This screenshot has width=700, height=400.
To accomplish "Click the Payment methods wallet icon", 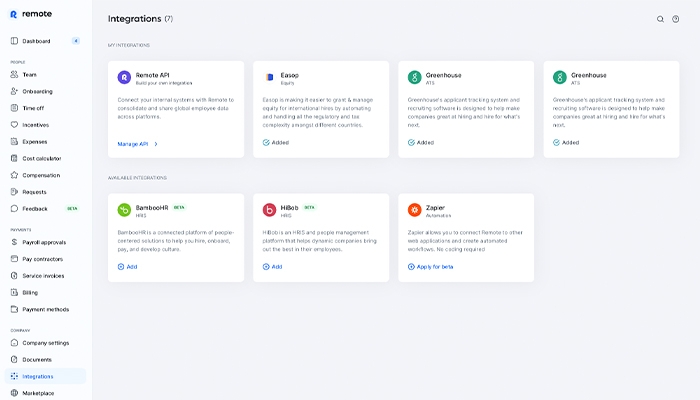I will pyautogui.click(x=14, y=309).
